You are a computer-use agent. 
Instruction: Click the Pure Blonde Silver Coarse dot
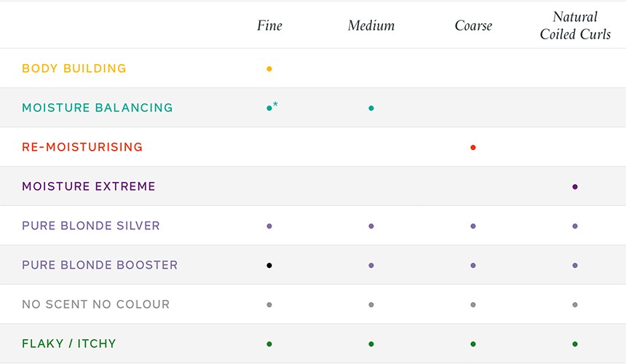click(473, 226)
